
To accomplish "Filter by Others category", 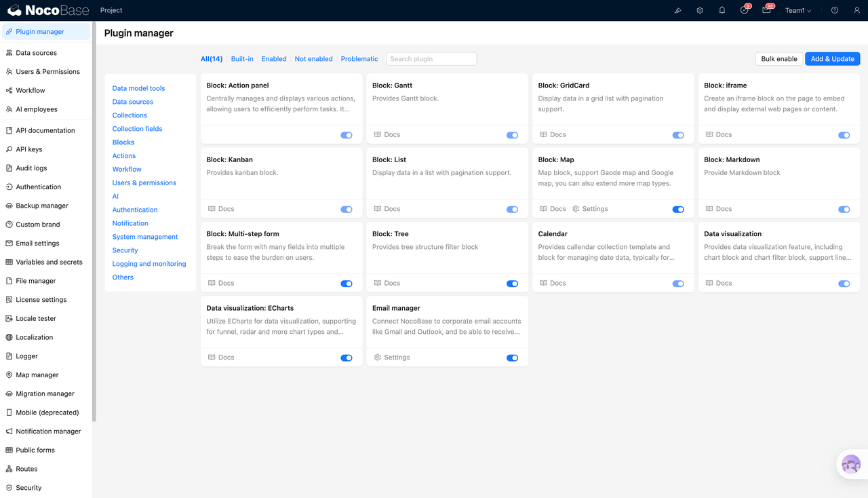I will pos(123,277).
